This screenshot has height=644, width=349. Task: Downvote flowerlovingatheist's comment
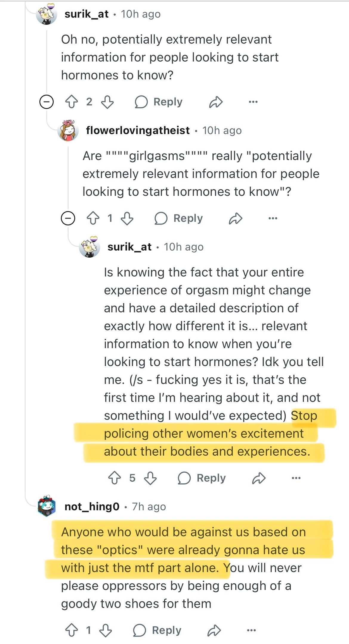click(x=127, y=218)
